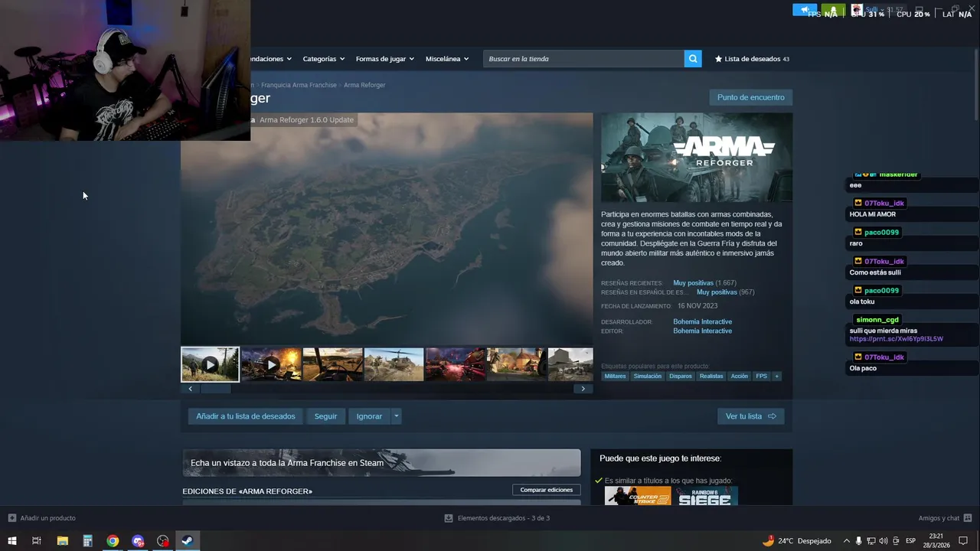Open the recent reviews Muy positivas link
The height and width of the screenshot is (551, 980).
point(693,283)
